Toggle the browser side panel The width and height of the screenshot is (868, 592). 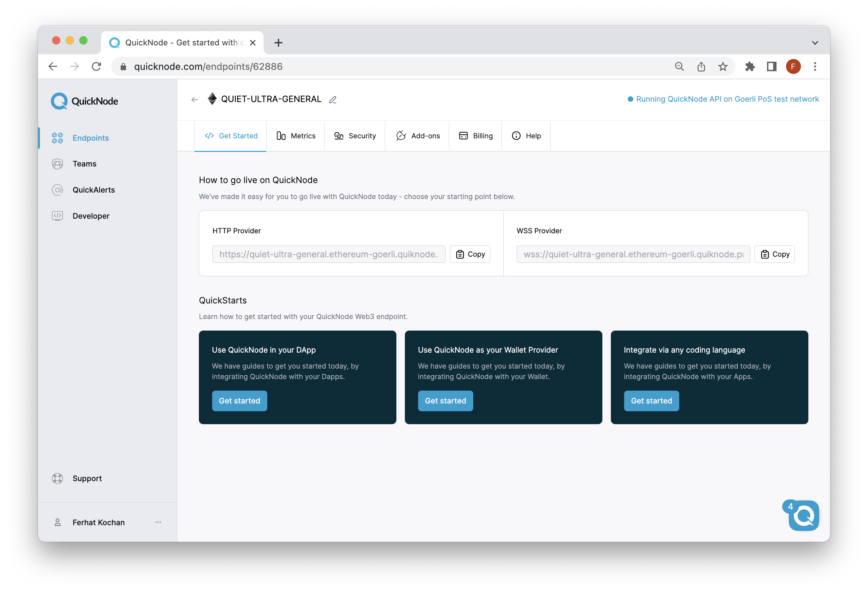coord(772,66)
